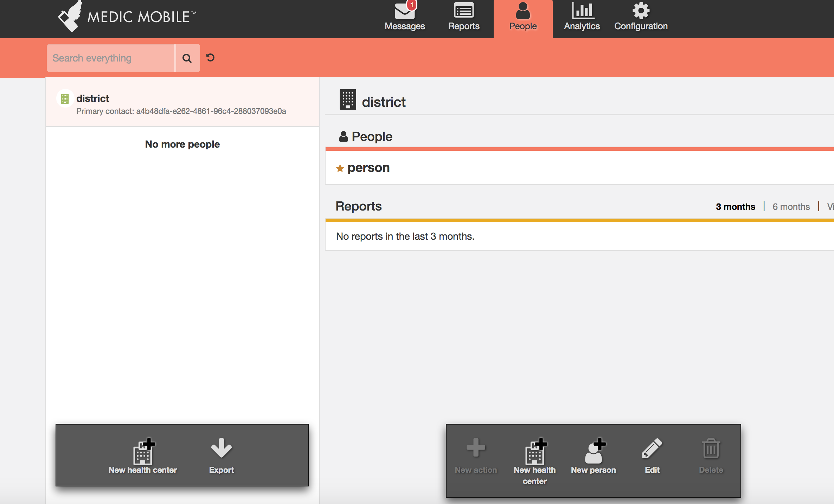Click the district title in detail pane
This screenshot has height=504, width=834.
pyautogui.click(x=384, y=102)
